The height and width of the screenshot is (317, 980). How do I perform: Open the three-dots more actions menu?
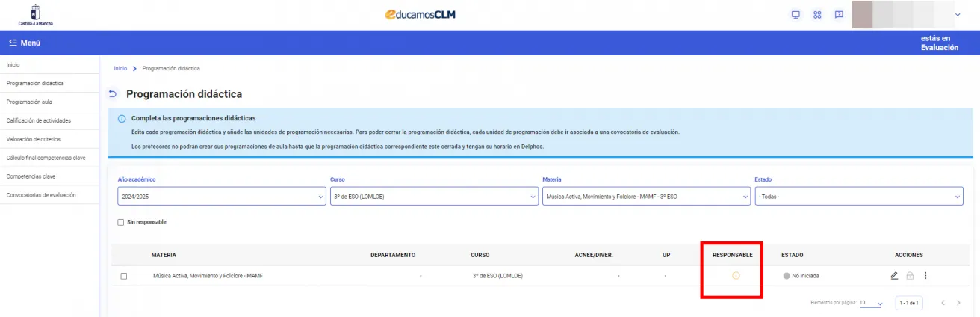925,276
